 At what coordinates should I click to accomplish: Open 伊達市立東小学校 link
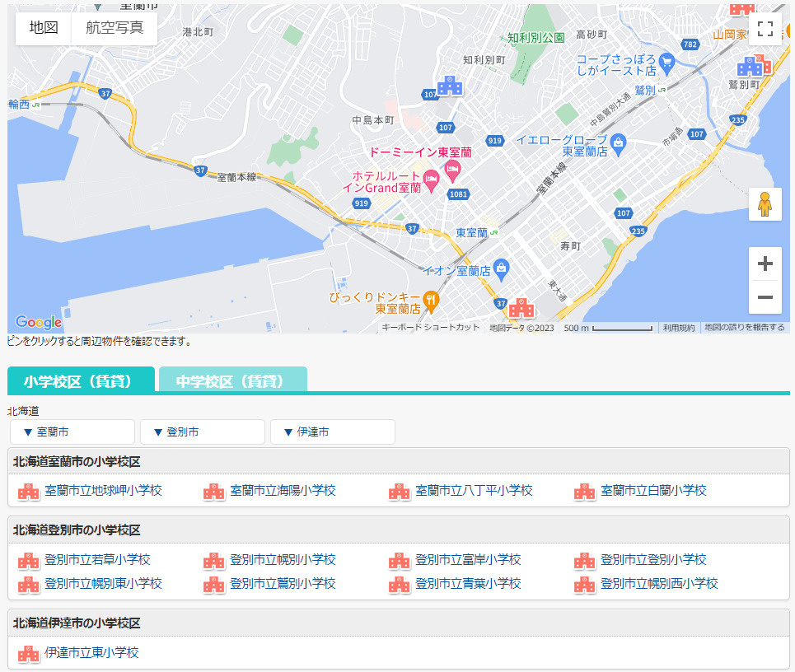(91, 652)
